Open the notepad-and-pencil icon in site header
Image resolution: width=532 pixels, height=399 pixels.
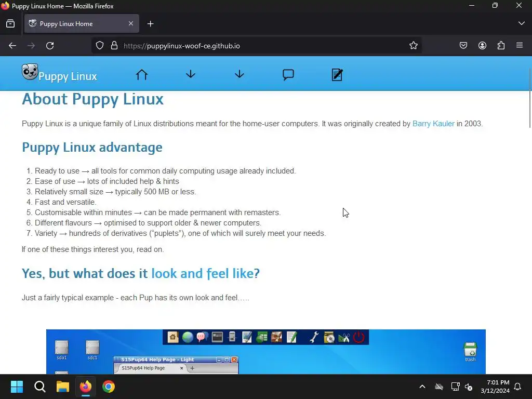tap(337, 75)
